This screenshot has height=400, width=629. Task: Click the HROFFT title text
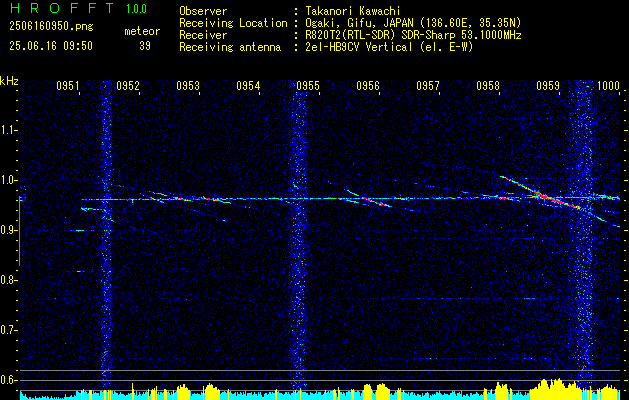62,8
